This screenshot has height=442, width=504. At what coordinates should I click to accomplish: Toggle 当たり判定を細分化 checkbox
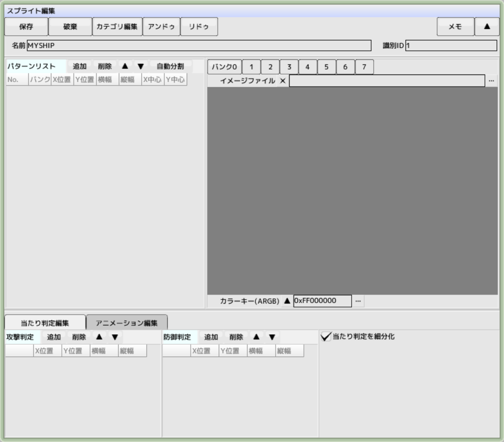(x=326, y=337)
